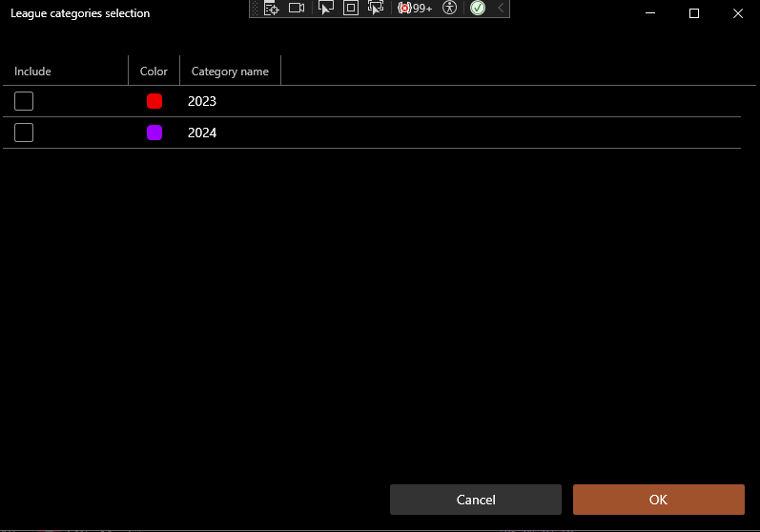
Task: Toggle Display Layout Adorners square icon
Action: pyautogui.click(x=350, y=8)
